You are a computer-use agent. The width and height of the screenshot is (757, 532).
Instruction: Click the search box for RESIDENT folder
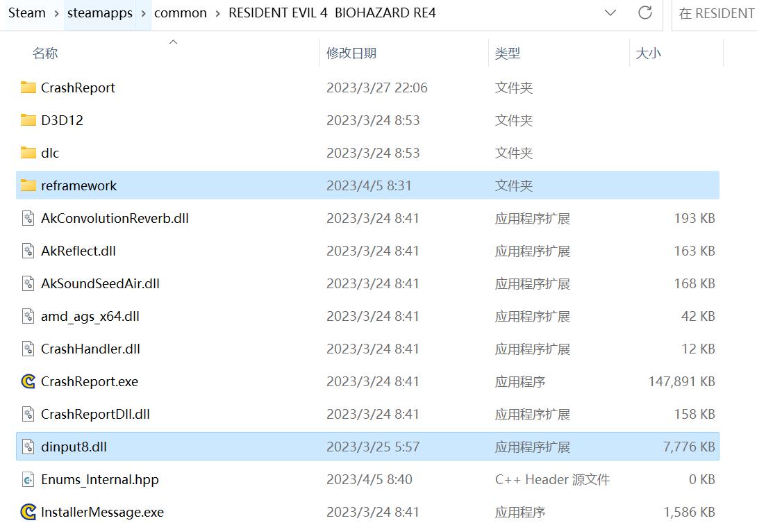(x=715, y=13)
